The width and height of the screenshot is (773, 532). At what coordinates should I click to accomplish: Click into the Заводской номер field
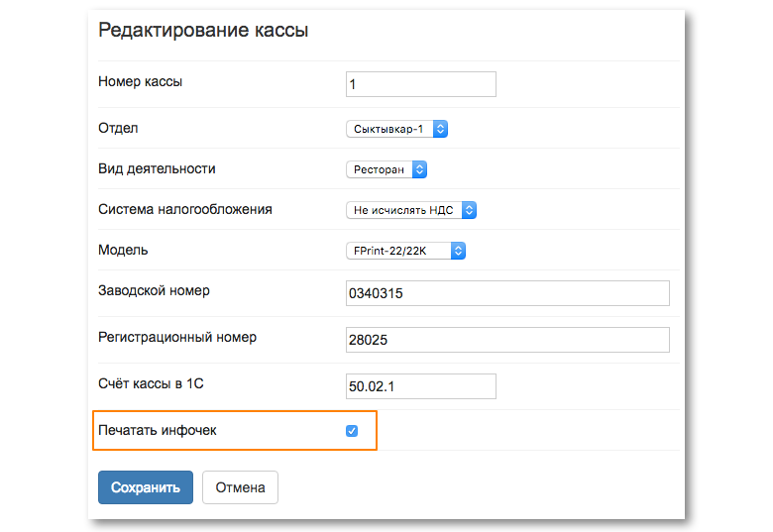[x=507, y=293]
